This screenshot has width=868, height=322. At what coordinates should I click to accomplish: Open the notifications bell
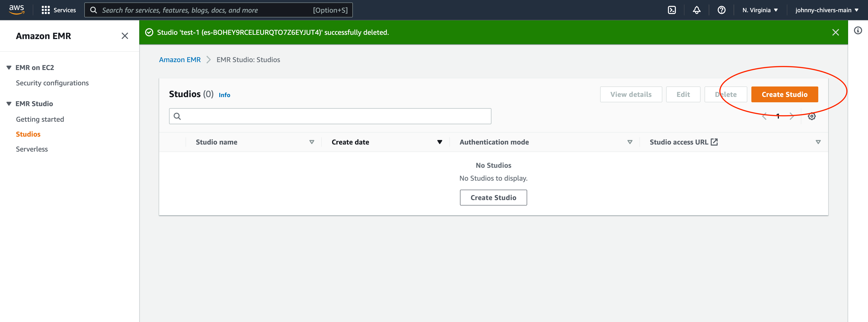696,10
